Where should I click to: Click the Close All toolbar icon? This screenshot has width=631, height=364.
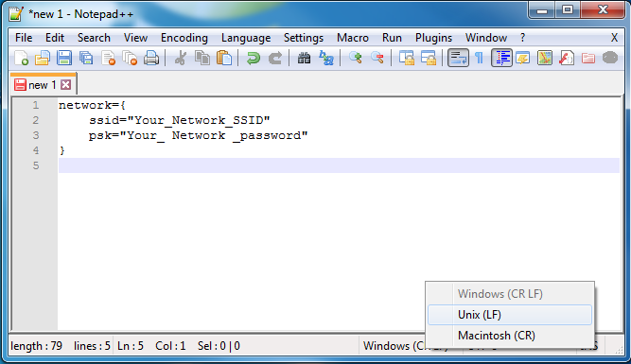pyautogui.click(x=130, y=58)
